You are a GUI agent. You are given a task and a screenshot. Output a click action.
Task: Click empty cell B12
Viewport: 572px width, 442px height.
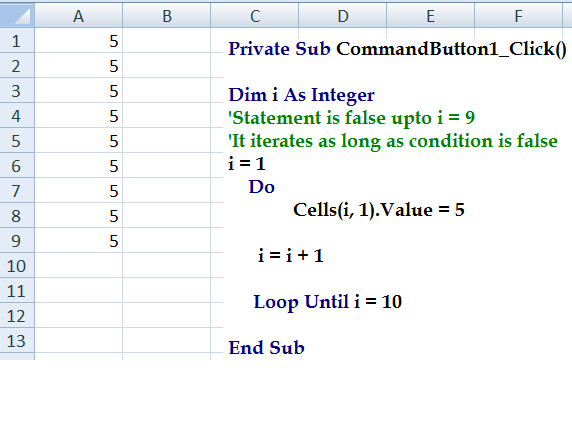167,315
